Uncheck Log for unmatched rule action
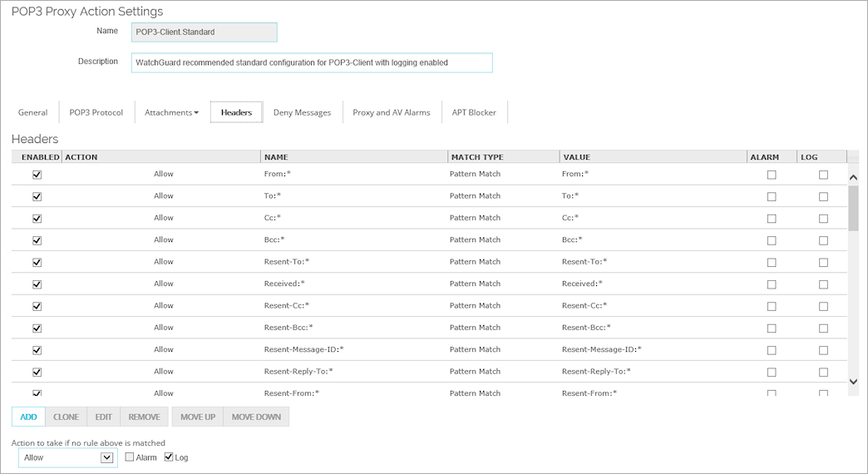 point(170,457)
